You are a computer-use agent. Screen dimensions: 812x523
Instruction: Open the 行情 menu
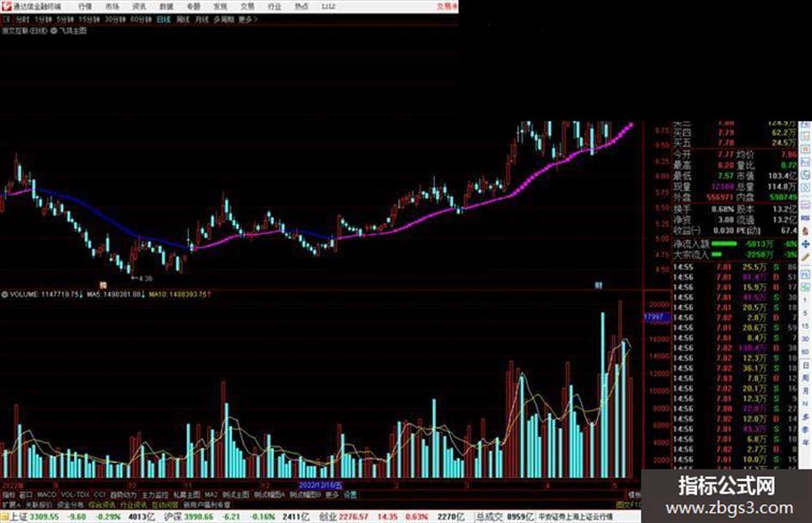(85, 6)
